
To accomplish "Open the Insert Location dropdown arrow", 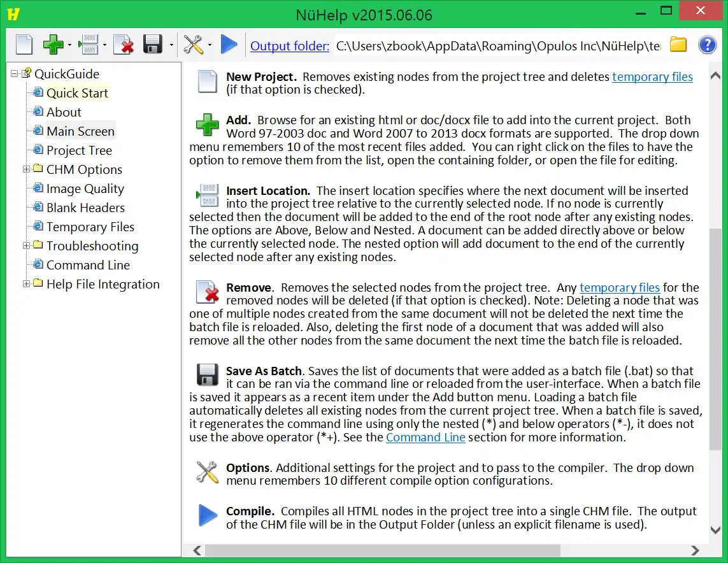I will (x=104, y=45).
